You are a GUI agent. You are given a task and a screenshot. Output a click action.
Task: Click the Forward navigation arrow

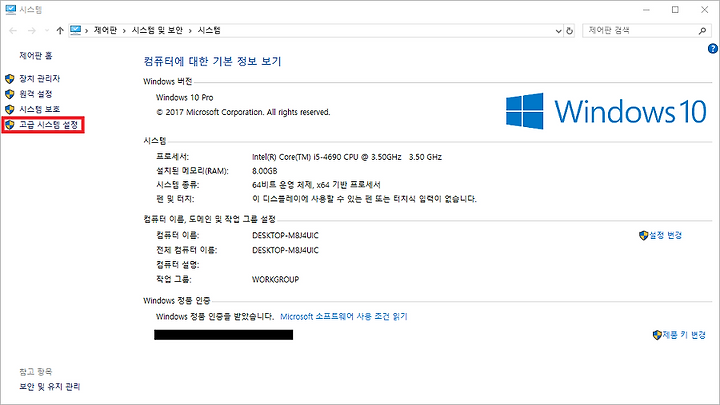[x=32, y=30]
